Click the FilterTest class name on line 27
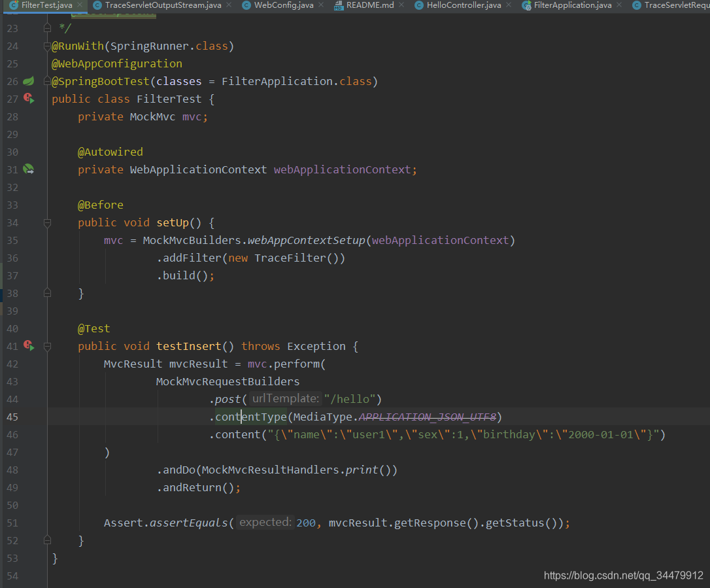This screenshot has height=588, width=710. (169, 99)
